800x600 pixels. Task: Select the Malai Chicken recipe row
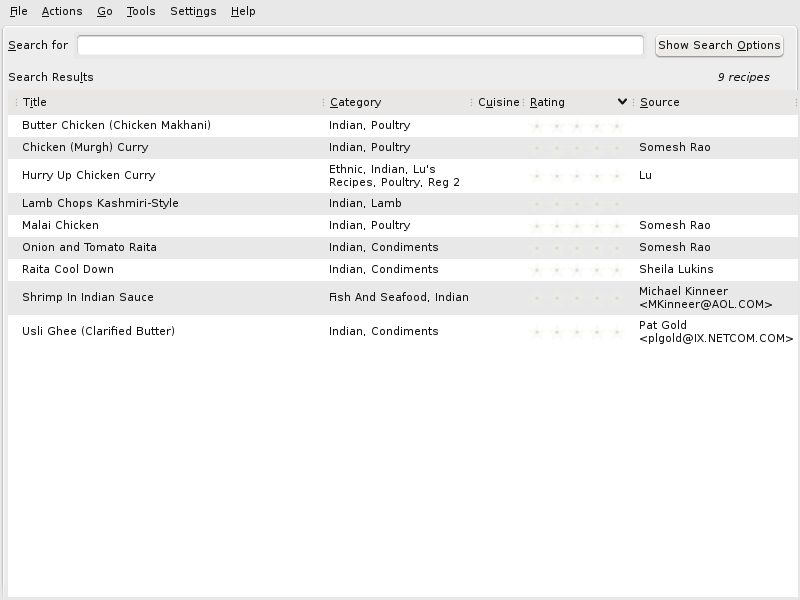(x=60, y=226)
